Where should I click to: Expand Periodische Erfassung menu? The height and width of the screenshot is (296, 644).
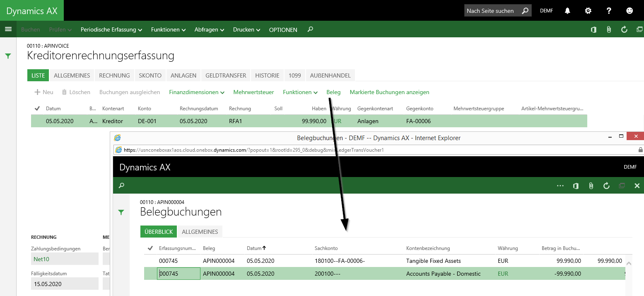click(x=111, y=30)
